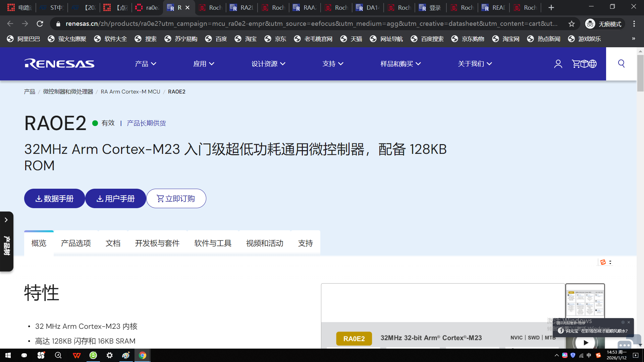Open a new browser tab with plus icon
Screen dimensions: 644x362
click(551, 7)
